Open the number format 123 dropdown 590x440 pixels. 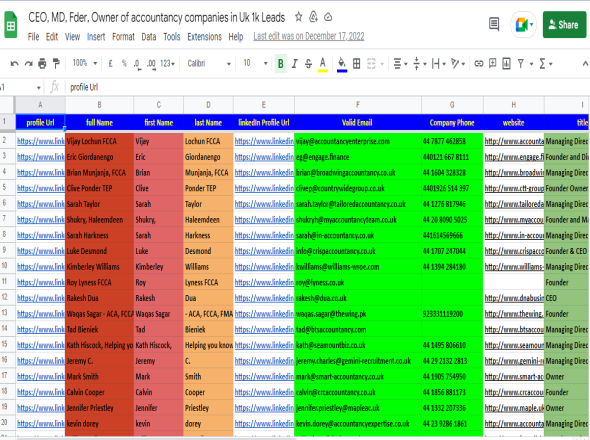[167, 64]
